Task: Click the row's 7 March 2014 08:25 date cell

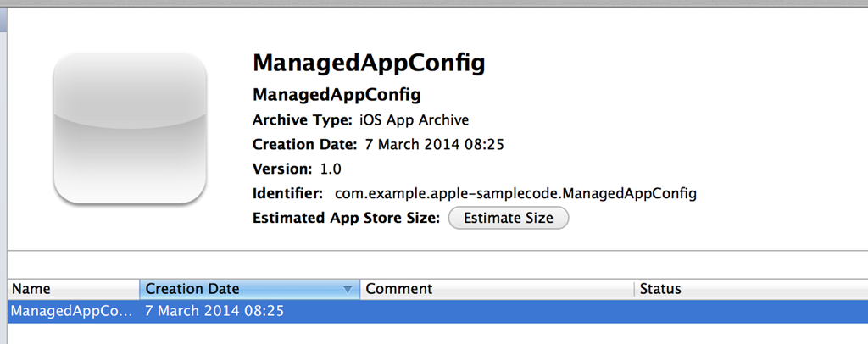Action: coord(214,311)
